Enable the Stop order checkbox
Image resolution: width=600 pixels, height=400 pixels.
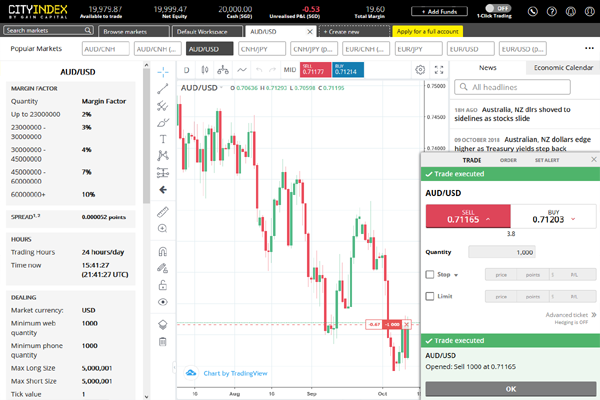[x=430, y=274]
